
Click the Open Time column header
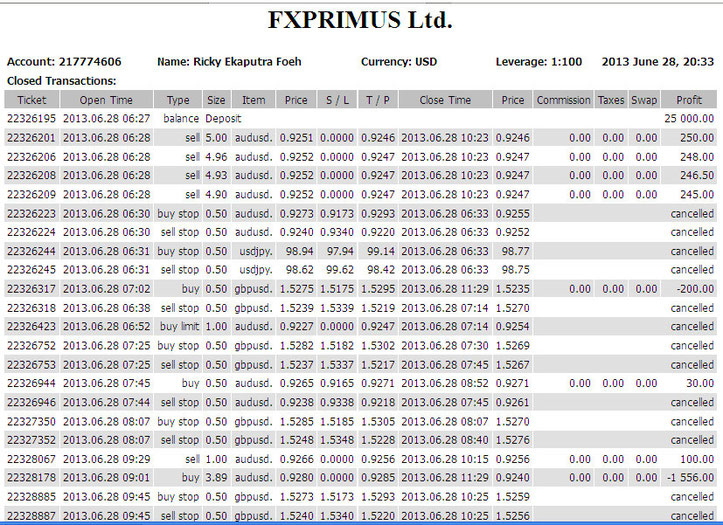[106, 100]
